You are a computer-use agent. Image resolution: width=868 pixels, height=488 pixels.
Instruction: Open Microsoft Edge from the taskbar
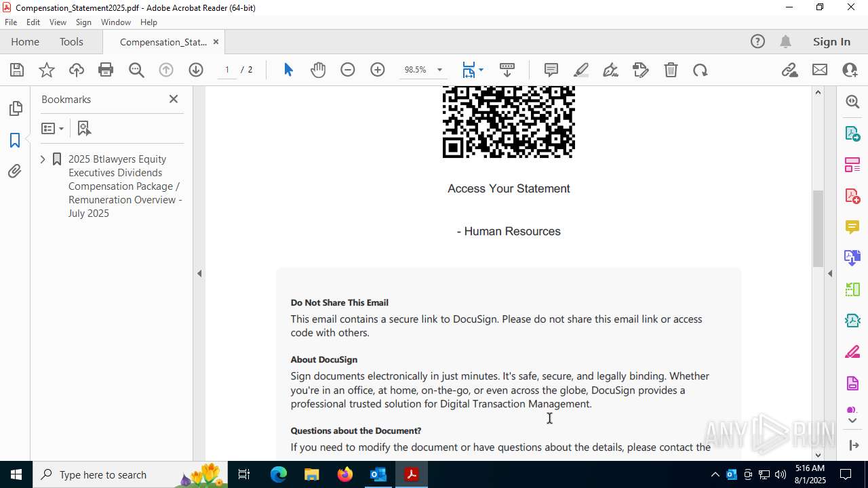pos(279,474)
